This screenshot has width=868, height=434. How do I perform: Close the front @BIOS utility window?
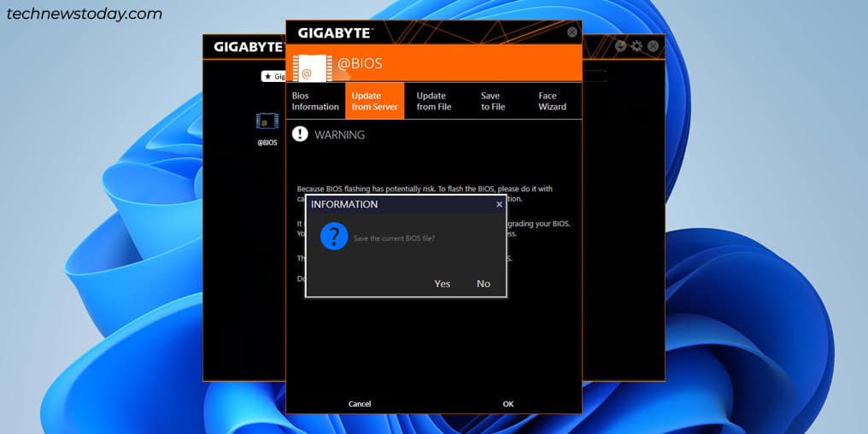[x=572, y=32]
